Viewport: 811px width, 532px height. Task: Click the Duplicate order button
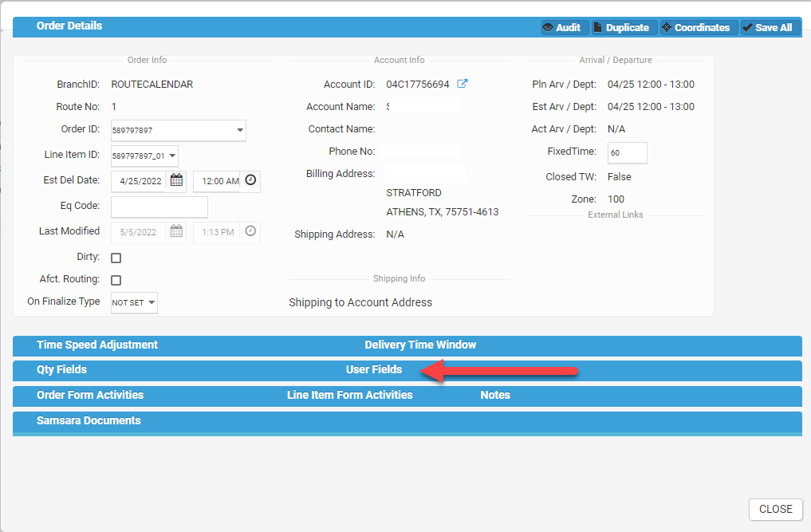tap(624, 27)
